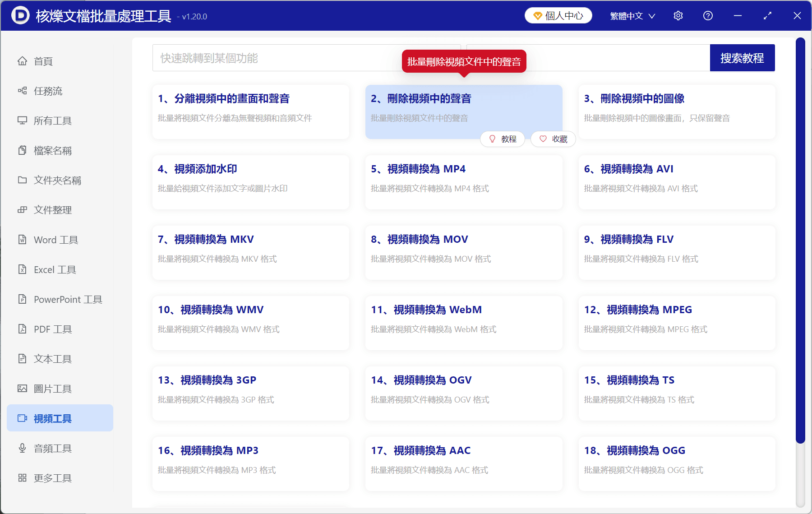Open tool 10 視頻轉換為 WMV

251,323
